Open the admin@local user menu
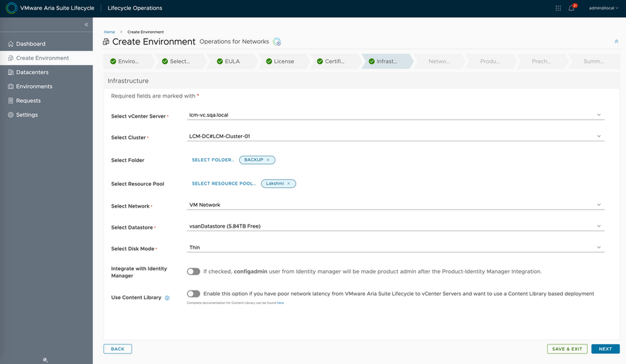The height and width of the screenshot is (364, 626). click(604, 8)
